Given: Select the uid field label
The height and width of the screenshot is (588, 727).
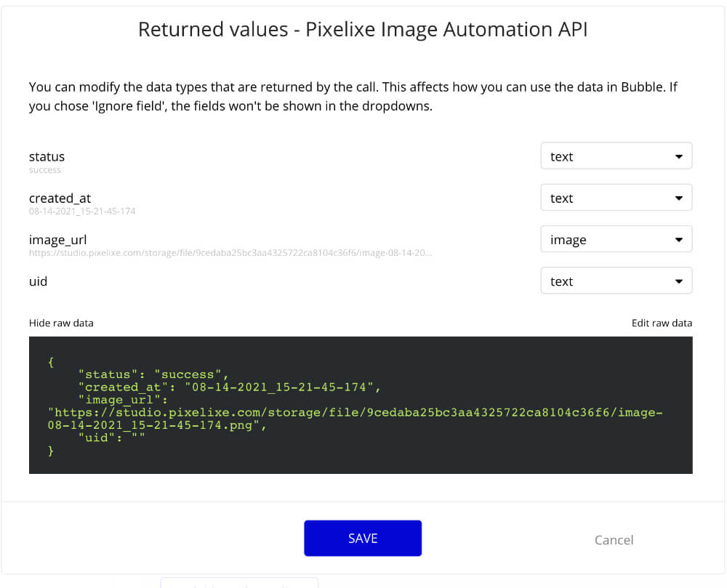Looking at the screenshot, I should (38, 281).
